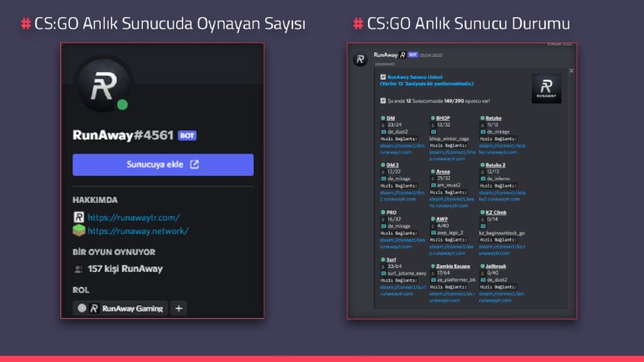The image size is (644, 362).
Task: Select the BİR OYUN OYNUYOR heading
Action: click(x=114, y=252)
